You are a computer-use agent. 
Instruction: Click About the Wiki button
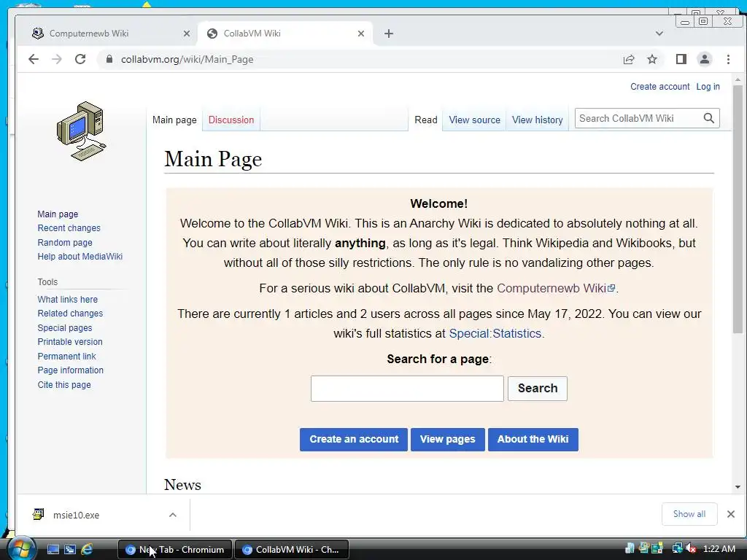[533, 439]
